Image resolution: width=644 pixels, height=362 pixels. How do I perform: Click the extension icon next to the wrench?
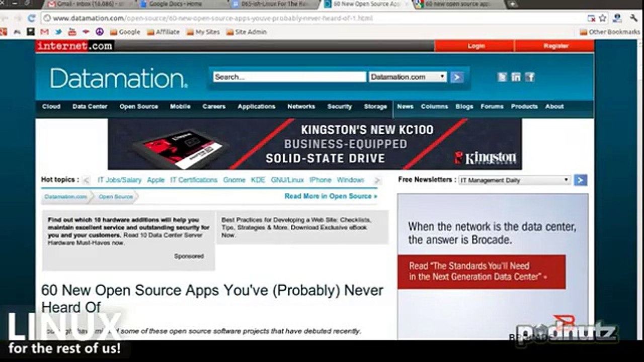point(617,18)
